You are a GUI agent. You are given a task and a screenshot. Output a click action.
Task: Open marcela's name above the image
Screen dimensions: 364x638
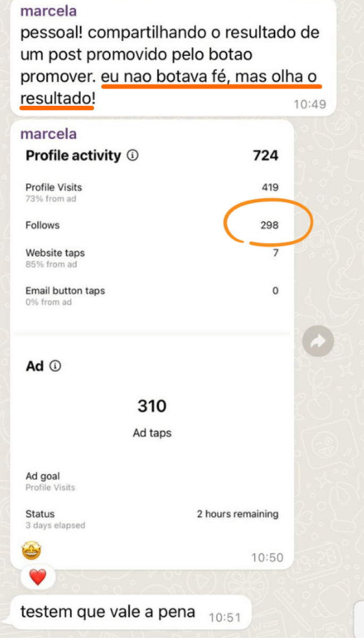tap(48, 133)
